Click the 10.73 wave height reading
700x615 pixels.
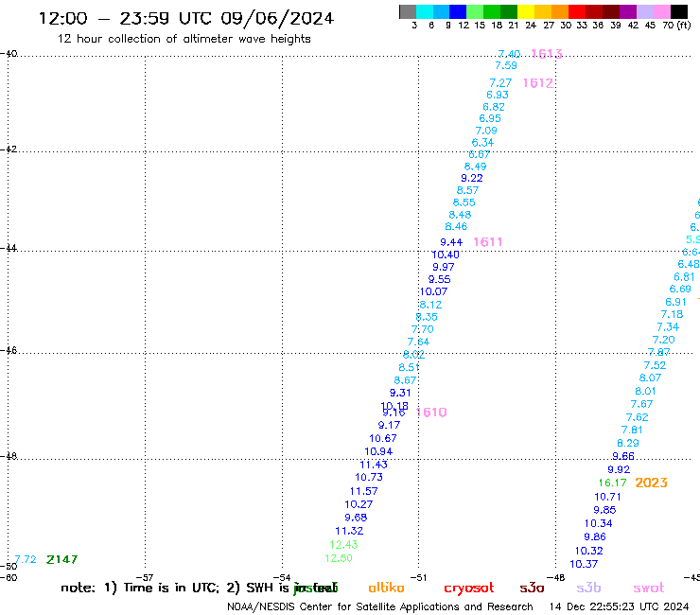pos(369,478)
